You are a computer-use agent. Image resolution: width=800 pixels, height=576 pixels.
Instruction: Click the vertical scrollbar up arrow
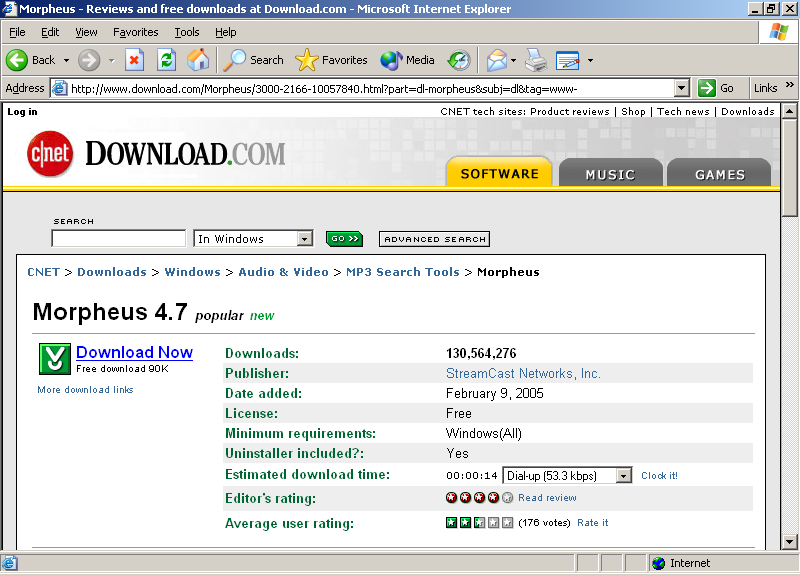click(x=789, y=111)
